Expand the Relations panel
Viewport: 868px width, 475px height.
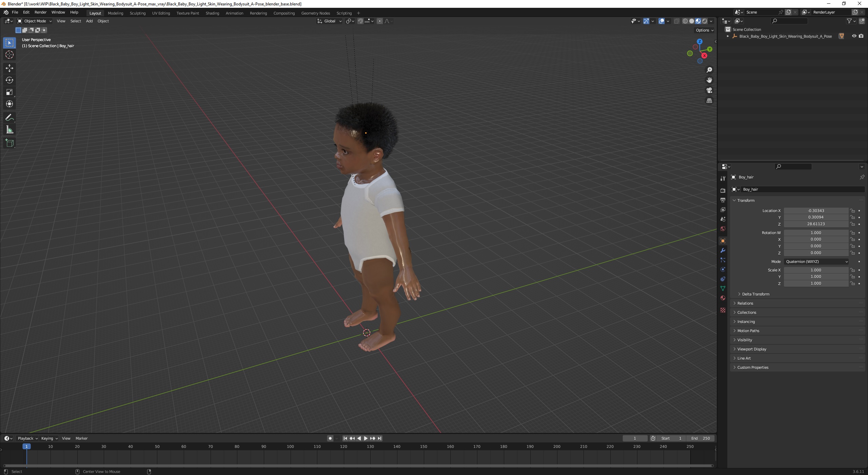point(797,303)
